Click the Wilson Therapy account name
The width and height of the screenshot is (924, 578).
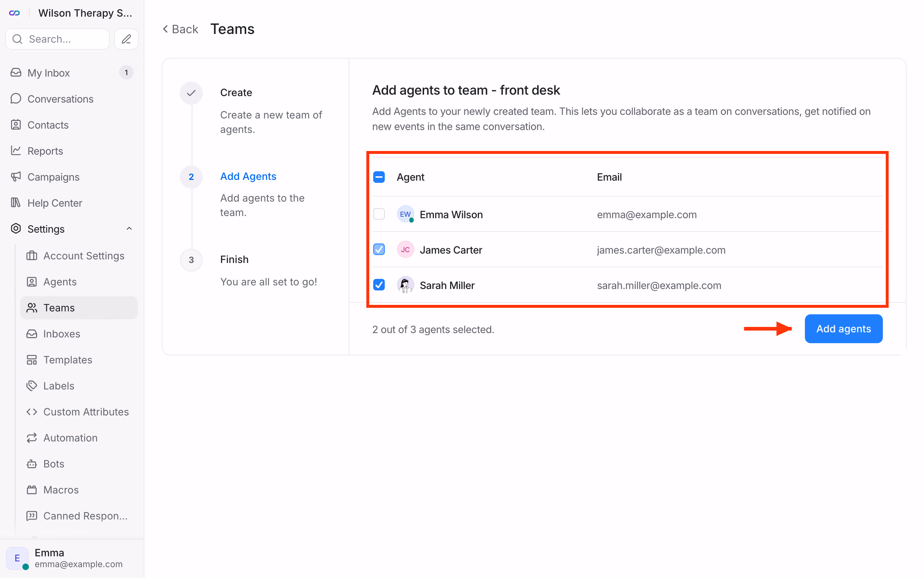pos(85,13)
